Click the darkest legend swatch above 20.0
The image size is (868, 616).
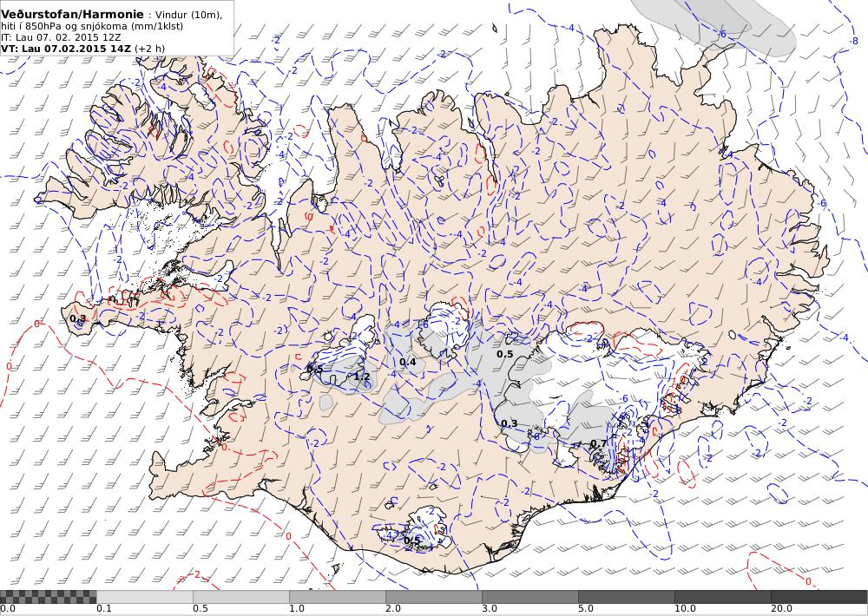click(x=819, y=597)
